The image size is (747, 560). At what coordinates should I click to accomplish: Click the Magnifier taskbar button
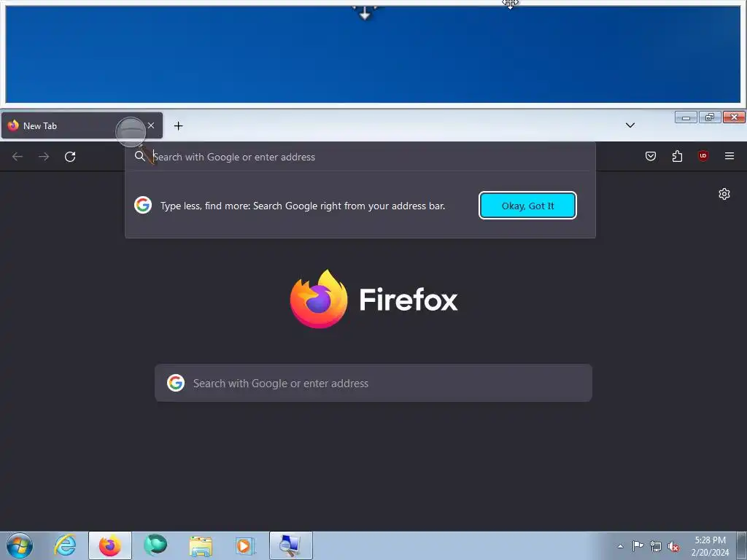coord(290,545)
